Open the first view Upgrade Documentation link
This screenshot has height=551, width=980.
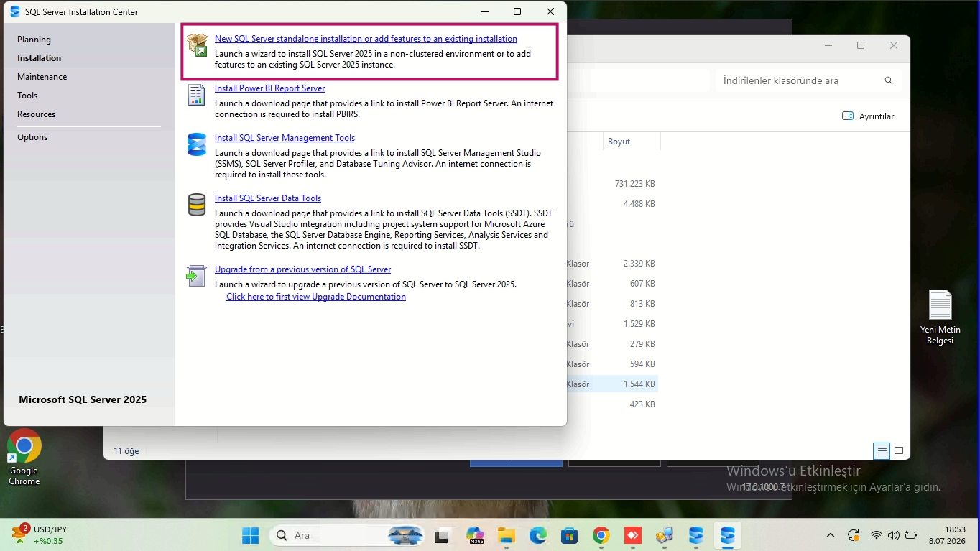point(316,297)
